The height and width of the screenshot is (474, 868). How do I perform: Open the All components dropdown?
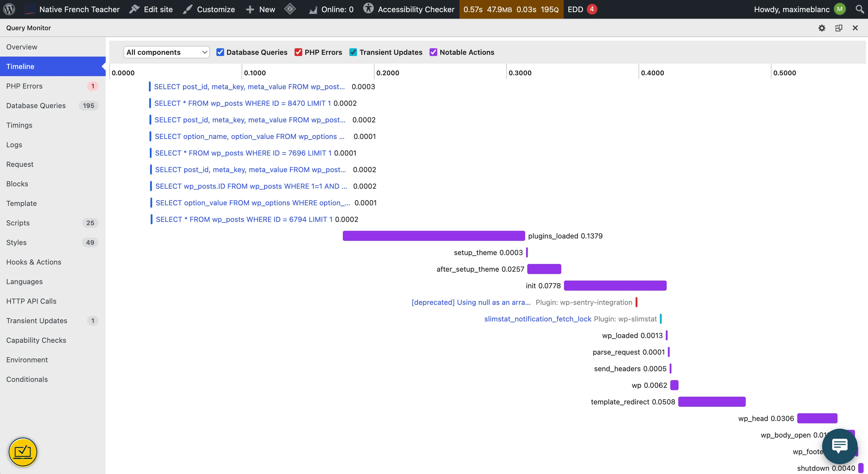coord(166,52)
